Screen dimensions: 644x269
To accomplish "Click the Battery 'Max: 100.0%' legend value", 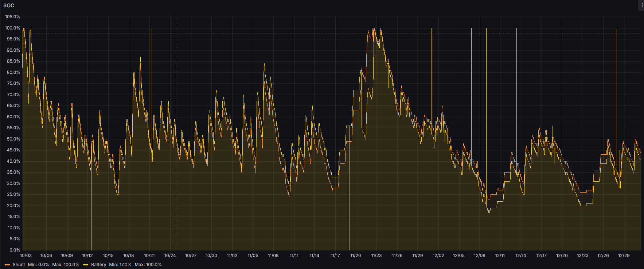I will [148, 265].
